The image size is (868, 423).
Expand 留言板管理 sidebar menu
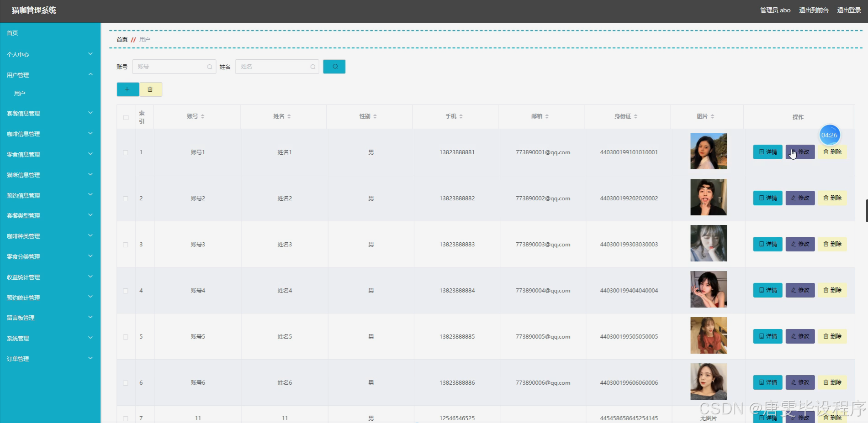tap(50, 318)
